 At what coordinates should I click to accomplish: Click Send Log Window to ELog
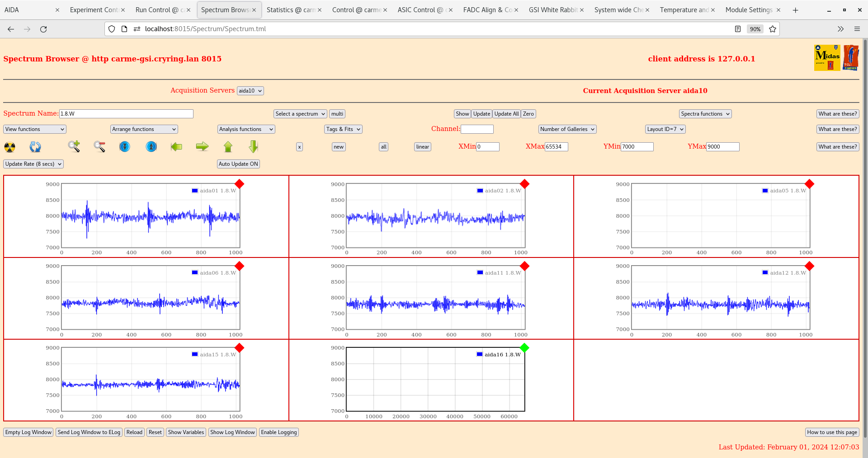(x=89, y=432)
